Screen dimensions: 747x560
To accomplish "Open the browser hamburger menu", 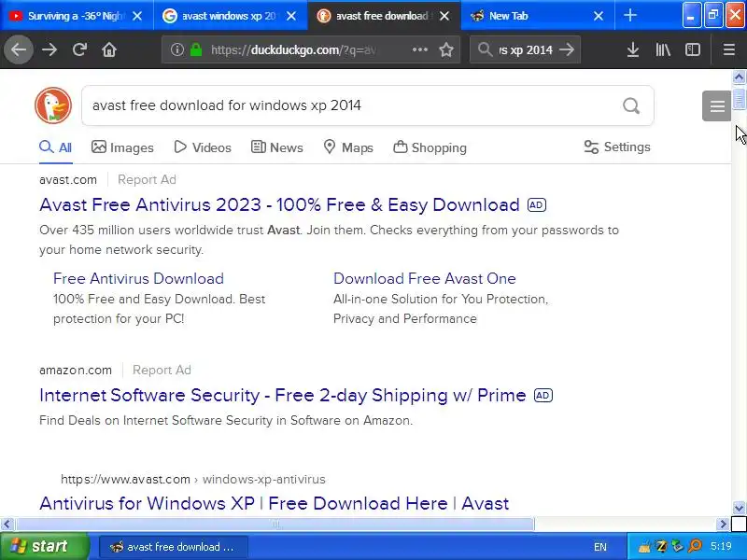I will tap(728, 49).
